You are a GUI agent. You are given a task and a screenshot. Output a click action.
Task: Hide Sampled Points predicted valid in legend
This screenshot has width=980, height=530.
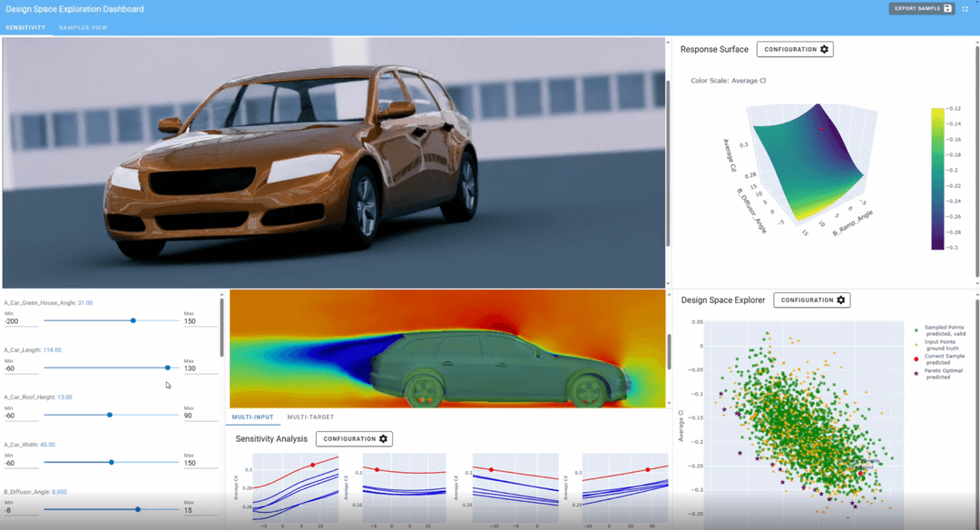944,330
